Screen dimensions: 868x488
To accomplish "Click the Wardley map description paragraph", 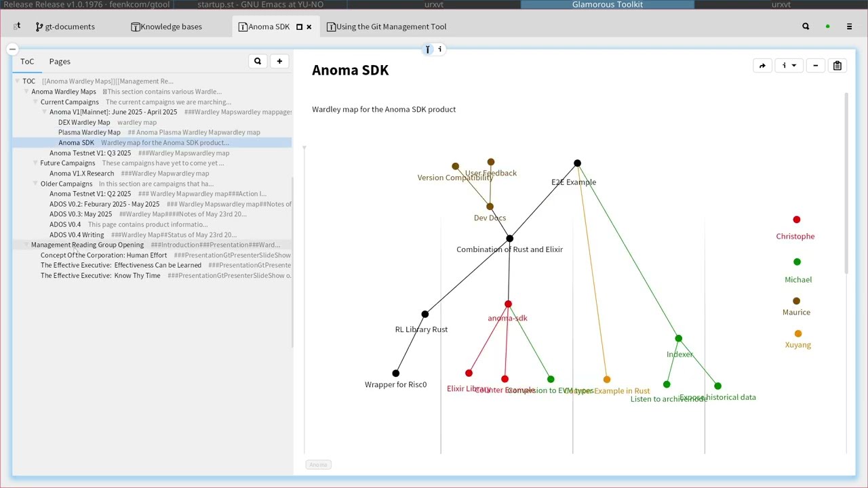I will coord(384,109).
